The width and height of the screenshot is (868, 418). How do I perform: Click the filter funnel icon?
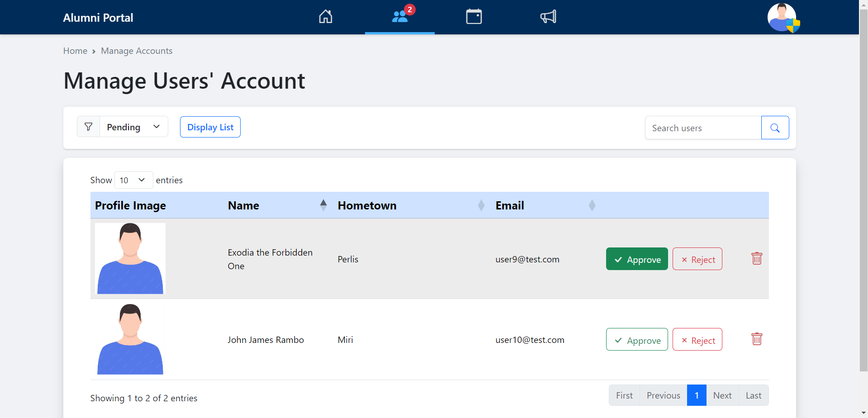(89, 127)
